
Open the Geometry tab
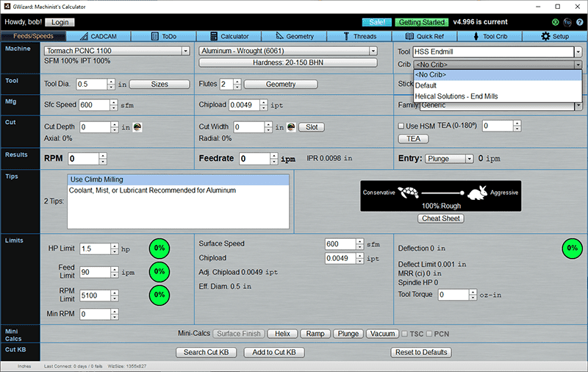pyautogui.click(x=294, y=36)
